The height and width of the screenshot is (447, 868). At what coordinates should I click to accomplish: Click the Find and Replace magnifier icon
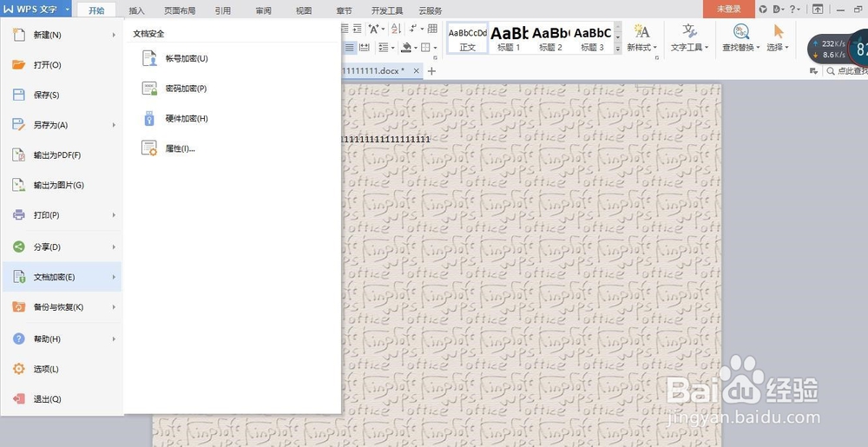coord(740,31)
